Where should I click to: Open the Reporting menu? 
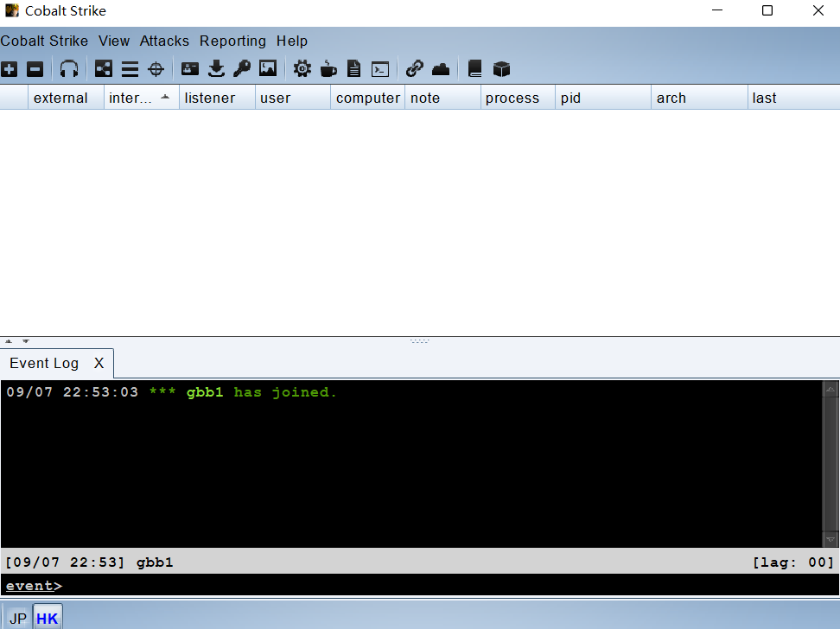pos(233,41)
